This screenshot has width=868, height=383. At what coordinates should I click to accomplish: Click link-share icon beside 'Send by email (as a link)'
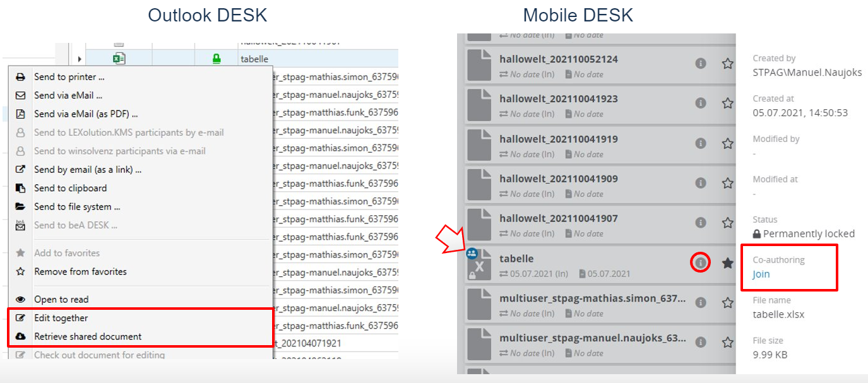click(x=20, y=169)
